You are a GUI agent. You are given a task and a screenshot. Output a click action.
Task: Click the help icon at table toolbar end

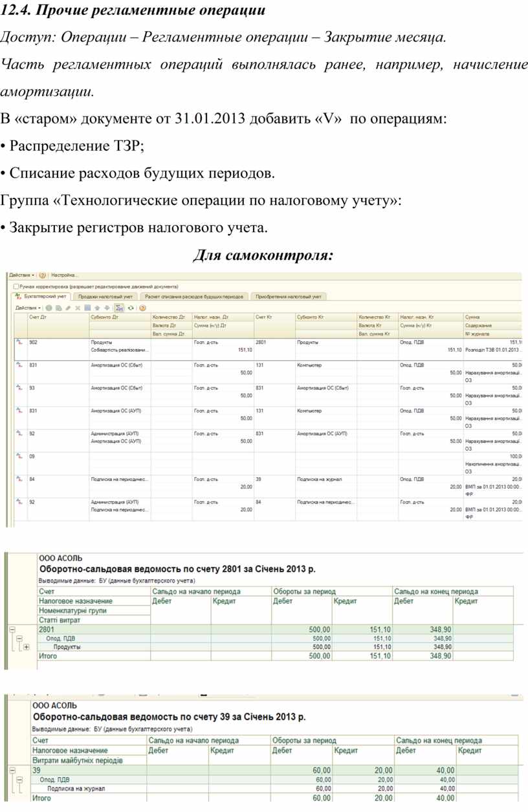point(142,308)
